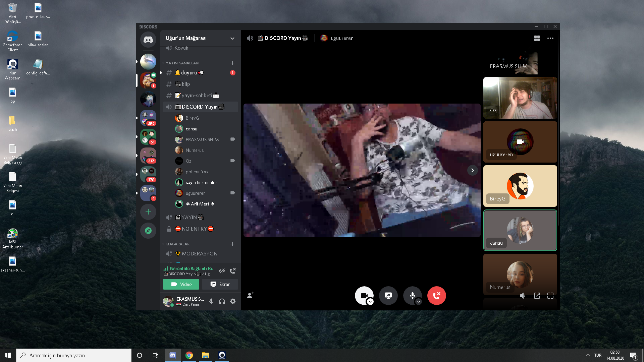Image resolution: width=644 pixels, height=362 pixels.
Task: Open Cortana circle on taskbar
Action: 140,355
